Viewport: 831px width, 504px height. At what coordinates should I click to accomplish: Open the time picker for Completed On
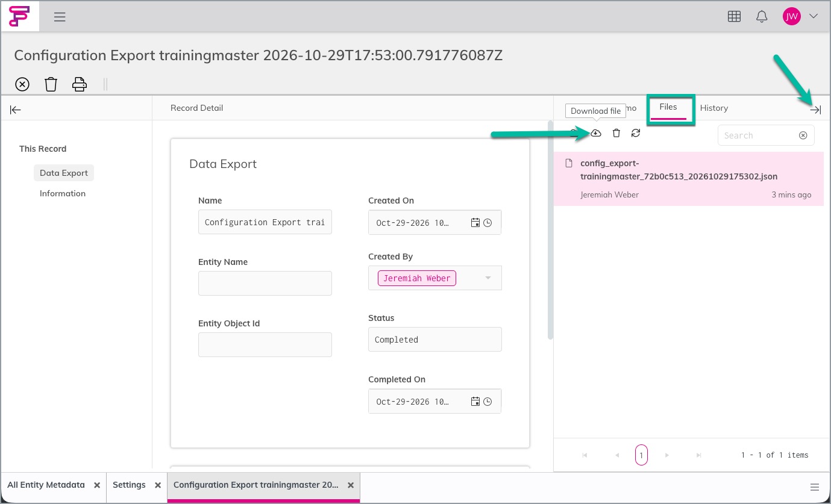pyautogui.click(x=488, y=401)
